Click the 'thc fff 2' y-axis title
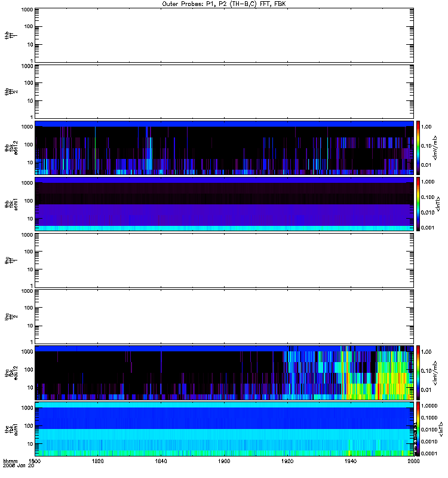 pyautogui.click(x=11, y=317)
